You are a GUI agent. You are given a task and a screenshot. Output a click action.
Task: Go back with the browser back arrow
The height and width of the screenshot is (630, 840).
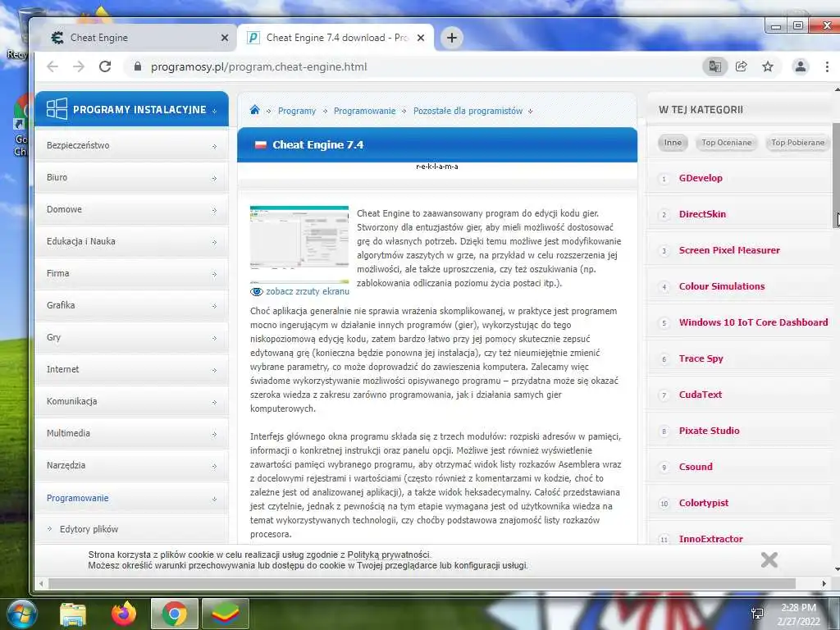(x=52, y=66)
